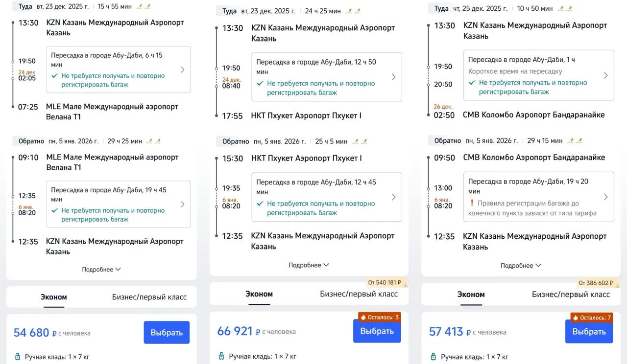Screen dimensions: 627x364
Task: Switch to "Бизнес/первый класс" in Male card
Action: 149,297
